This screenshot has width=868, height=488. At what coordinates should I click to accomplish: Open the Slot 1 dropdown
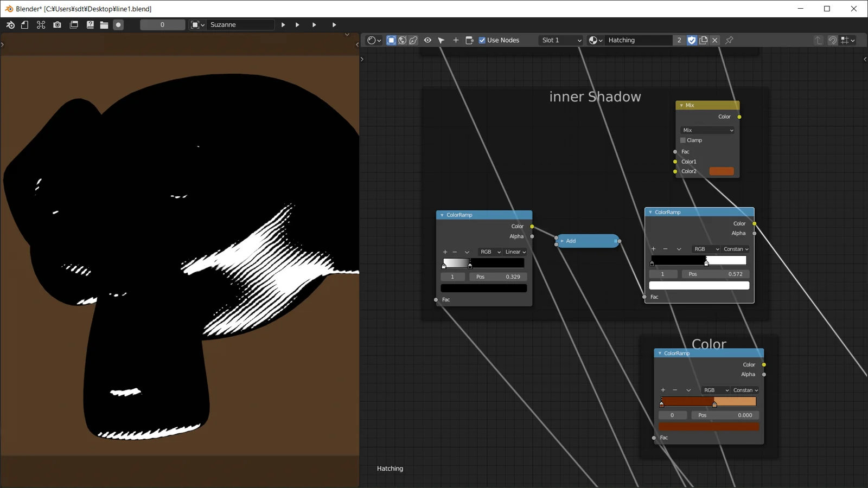560,40
